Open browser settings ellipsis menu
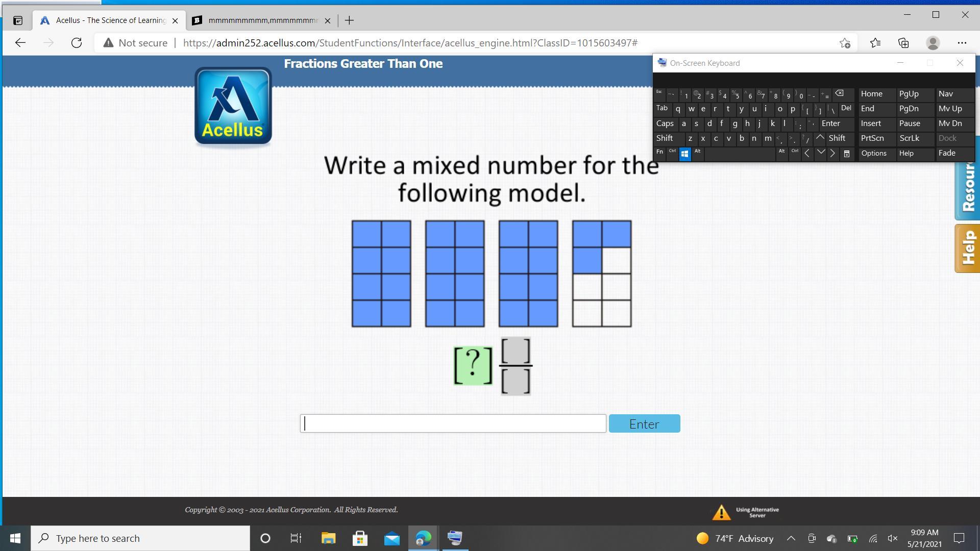Viewport: 980px width, 551px height. [x=962, y=43]
